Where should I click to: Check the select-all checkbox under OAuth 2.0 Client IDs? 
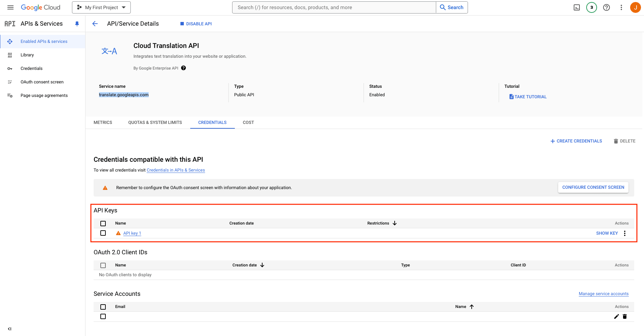(x=103, y=265)
